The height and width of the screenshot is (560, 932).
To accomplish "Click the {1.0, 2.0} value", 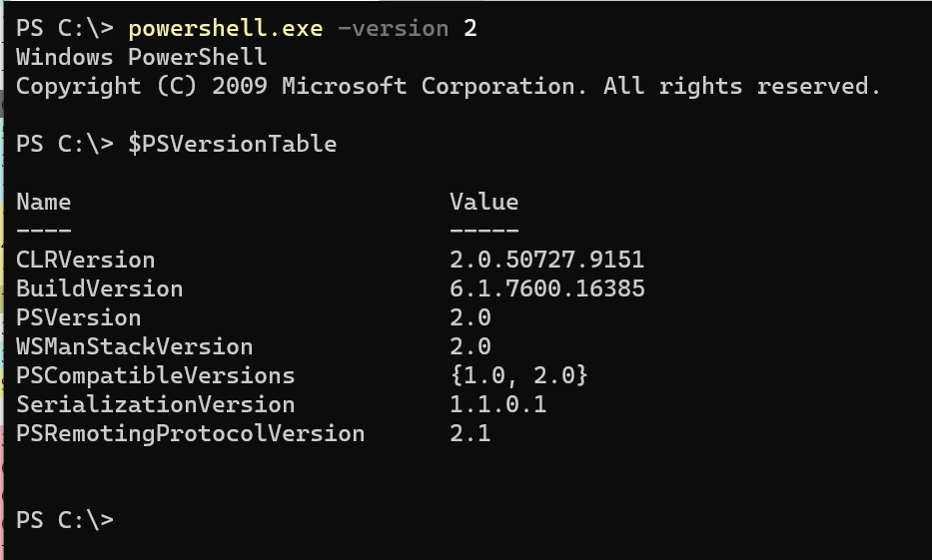I will pos(518,376).
